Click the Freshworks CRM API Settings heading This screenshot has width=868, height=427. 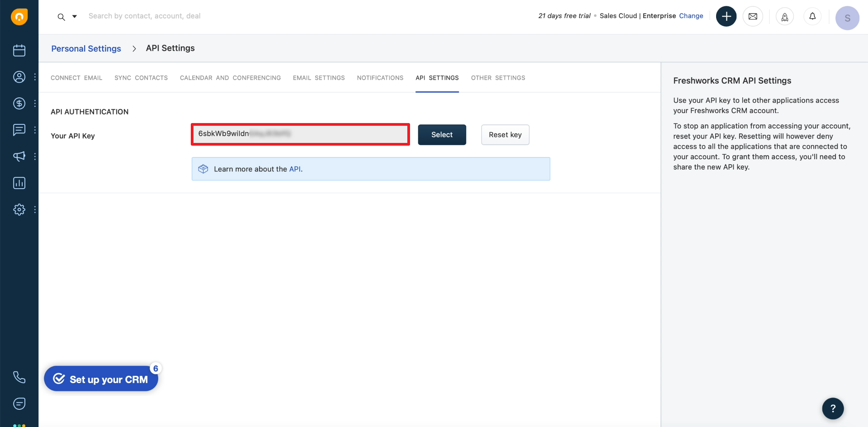tap(732, 81)
